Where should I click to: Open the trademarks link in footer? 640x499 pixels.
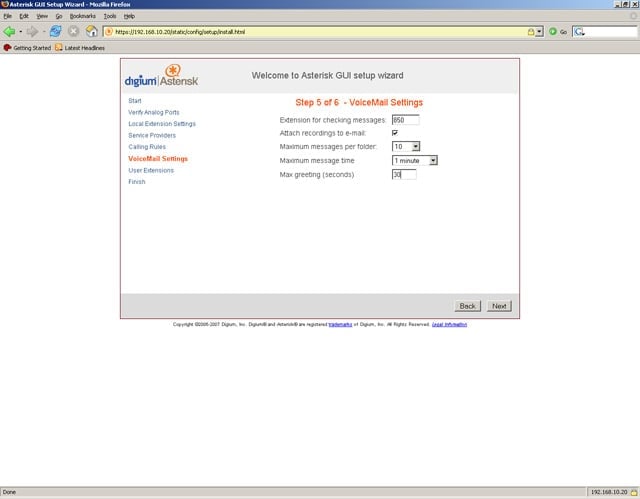pyautogui.click(x=340, y=324)
